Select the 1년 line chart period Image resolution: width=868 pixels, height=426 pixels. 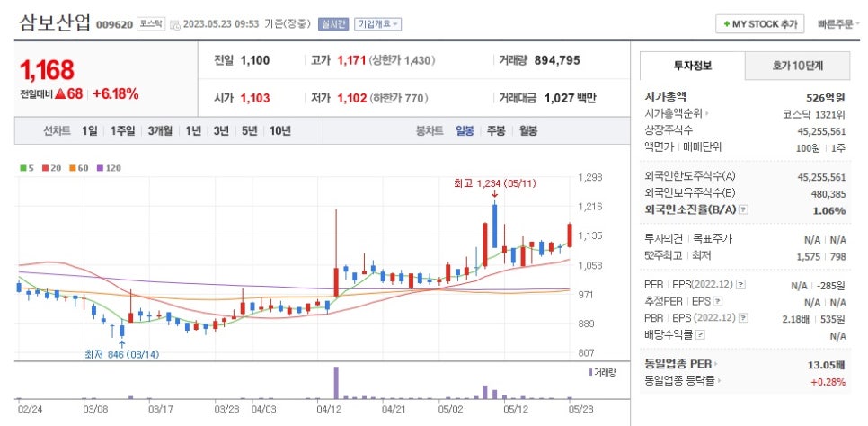(193, 131)
